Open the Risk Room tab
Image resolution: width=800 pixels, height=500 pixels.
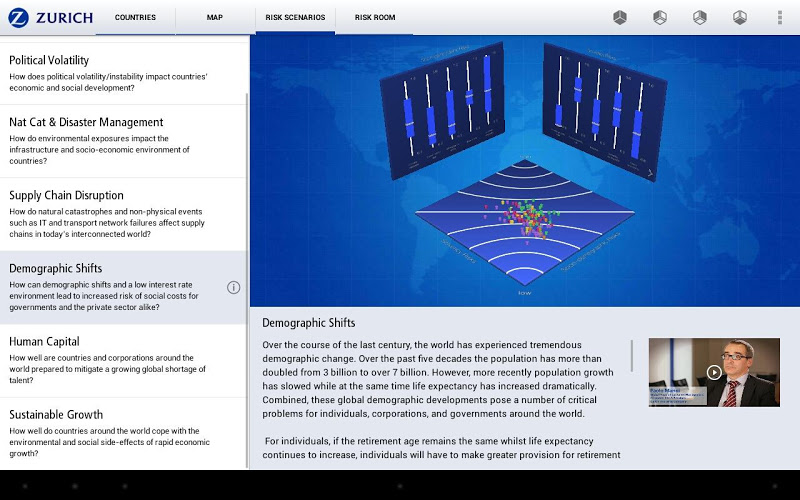pyautogui.click(x=375, y=17)
